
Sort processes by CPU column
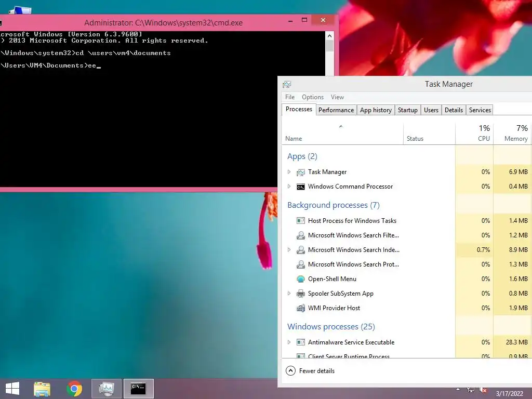[474, 134]
